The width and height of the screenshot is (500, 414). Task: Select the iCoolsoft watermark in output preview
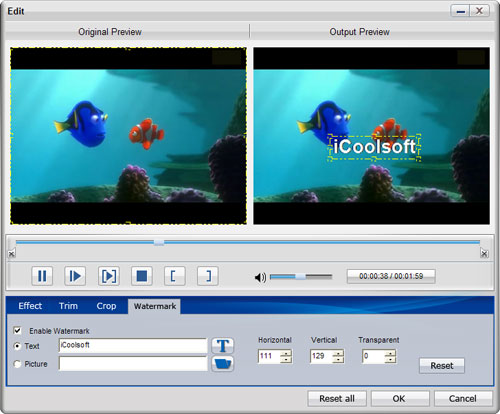coord(374,147)
